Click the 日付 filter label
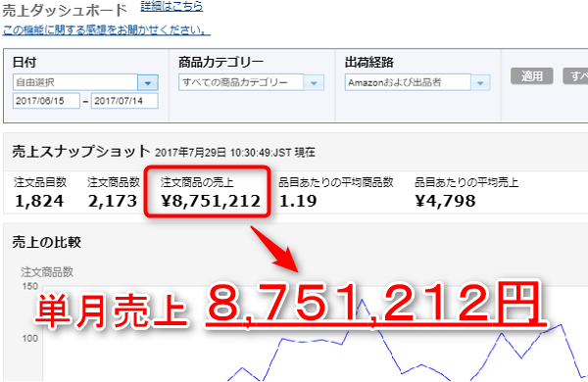The width and height of the screenshot is (588, 382). pyautogui.click(x=24, y=63)
